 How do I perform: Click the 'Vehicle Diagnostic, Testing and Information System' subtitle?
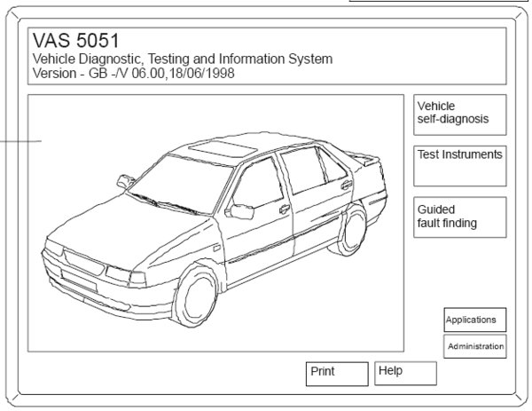[x=182, y=59]
